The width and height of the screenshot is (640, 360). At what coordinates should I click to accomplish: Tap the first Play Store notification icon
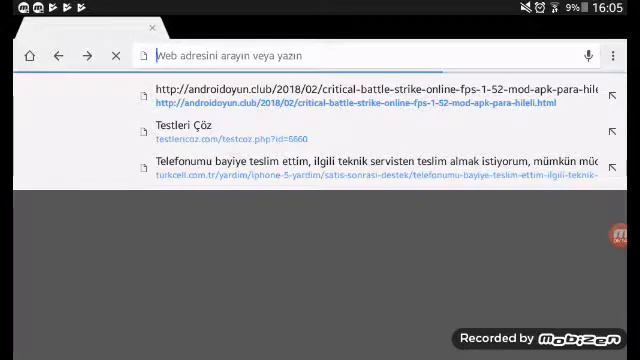pyautogui.click(x=53, y=7)
